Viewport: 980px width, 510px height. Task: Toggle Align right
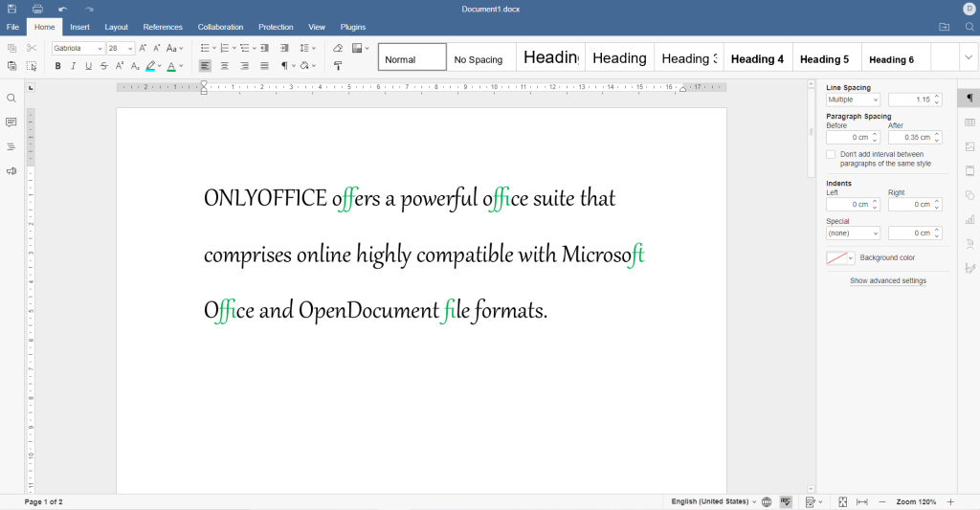(x=244, y=66)
